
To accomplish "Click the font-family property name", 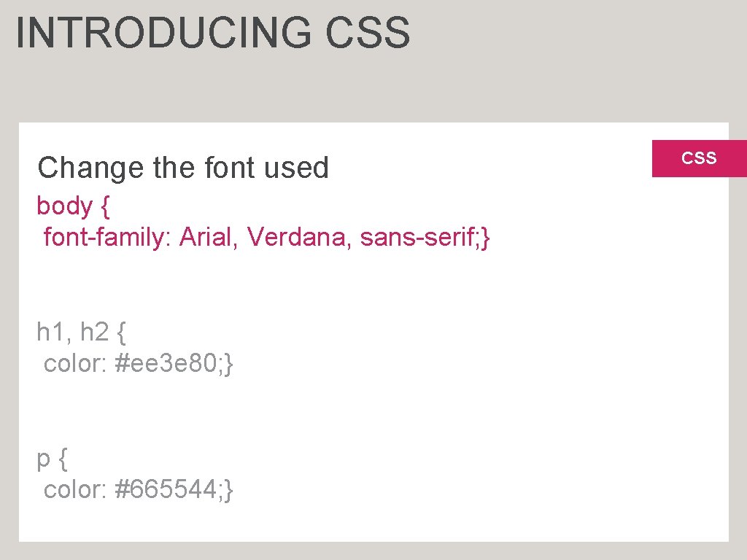I will [x=105, y=237].
